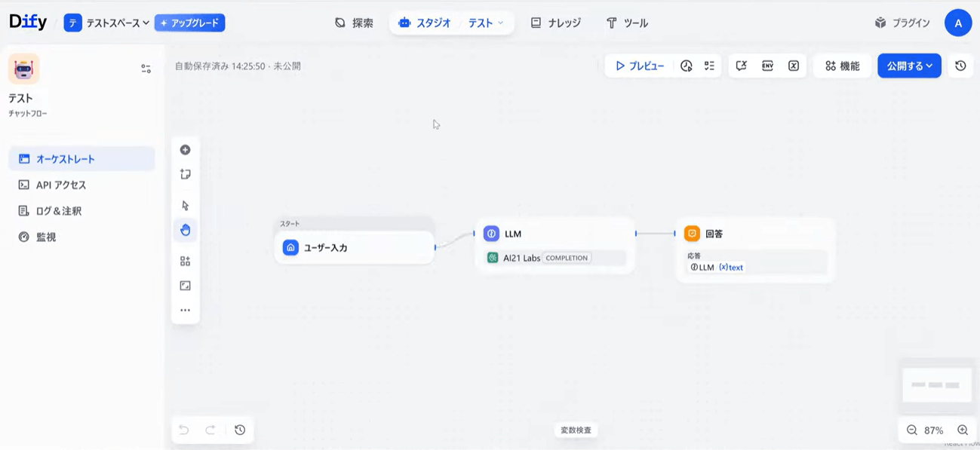Image resolution: width=980 pixels, height=450 pixels.
Task: Click the add node plus icon
Action: click(186, 150)
